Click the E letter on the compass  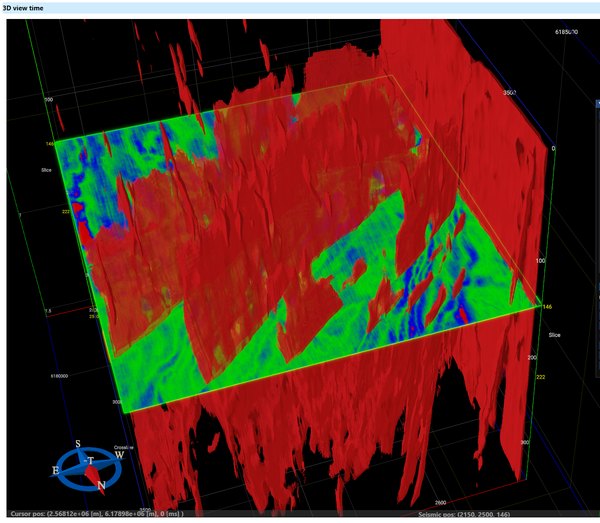pyautogui.click(x=55, y=470)
